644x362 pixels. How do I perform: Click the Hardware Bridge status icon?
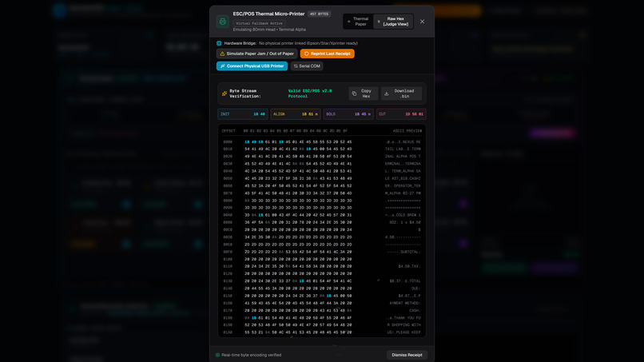(219, 43)
